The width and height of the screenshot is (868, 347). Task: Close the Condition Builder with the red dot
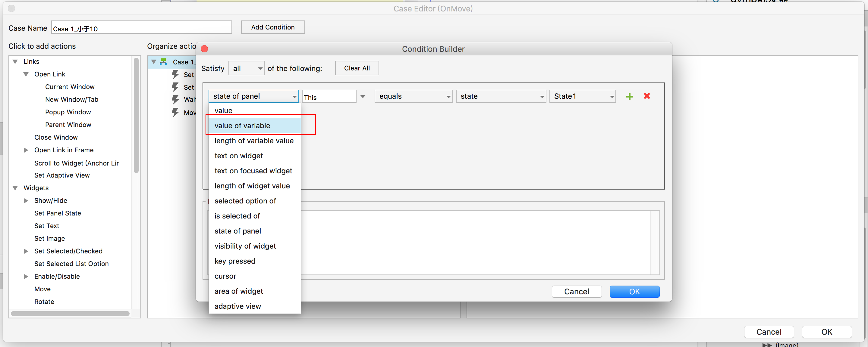click(204, 49)
